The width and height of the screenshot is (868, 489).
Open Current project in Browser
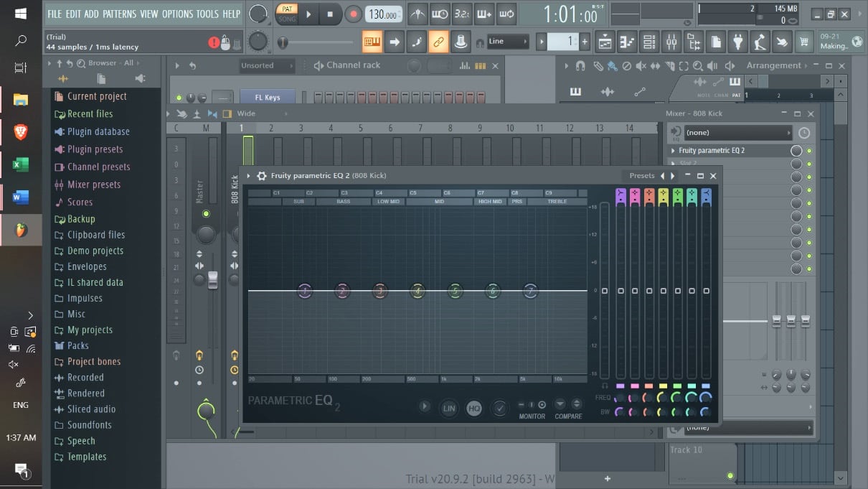point(97,96)
